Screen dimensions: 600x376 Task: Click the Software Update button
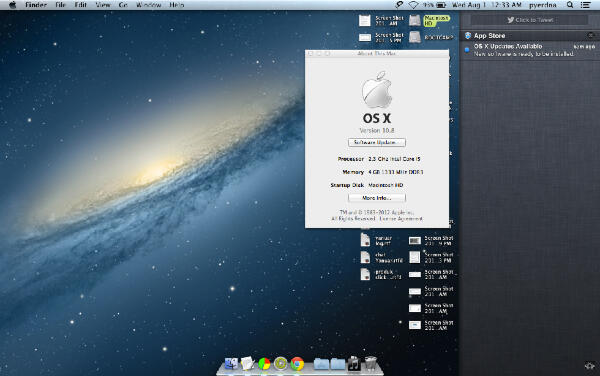(x=377, y=142)
